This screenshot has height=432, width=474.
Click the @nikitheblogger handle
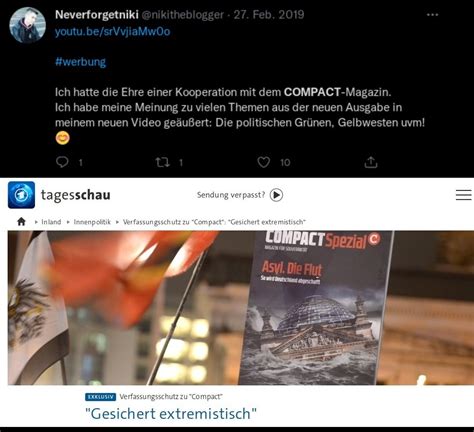[x=183, y=15]
